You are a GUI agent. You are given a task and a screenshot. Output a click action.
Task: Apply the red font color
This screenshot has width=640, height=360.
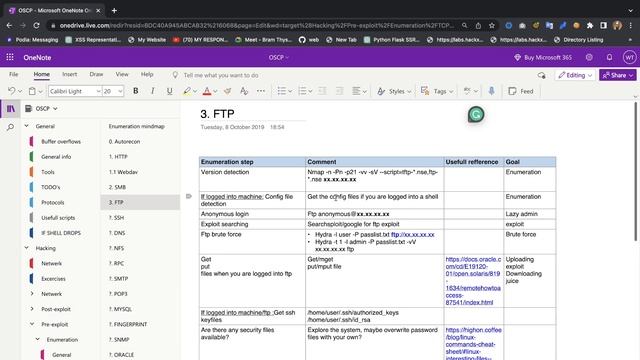tap(207, 91)
